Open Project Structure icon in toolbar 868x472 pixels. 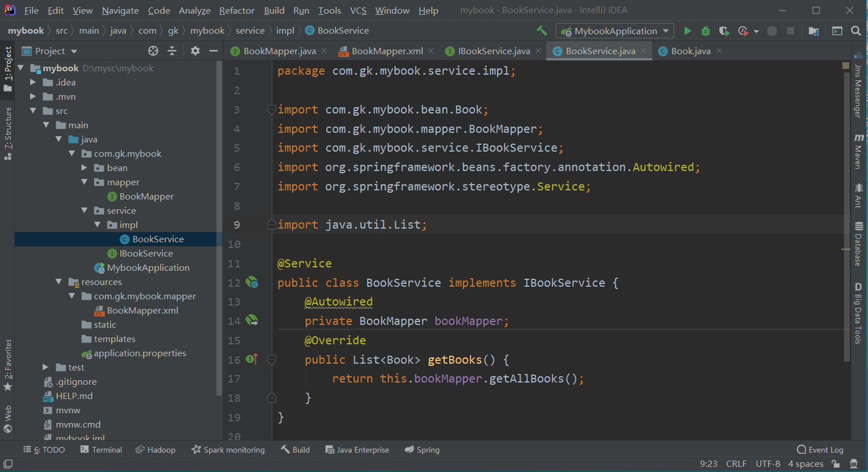(814, 31)
